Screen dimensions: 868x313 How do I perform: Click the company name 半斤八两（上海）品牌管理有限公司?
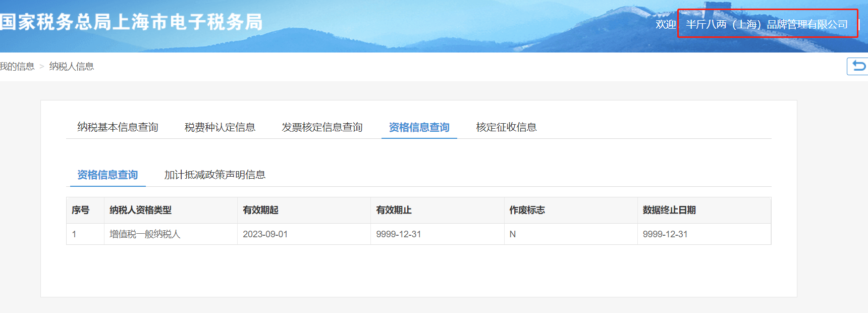coord(767,24)
